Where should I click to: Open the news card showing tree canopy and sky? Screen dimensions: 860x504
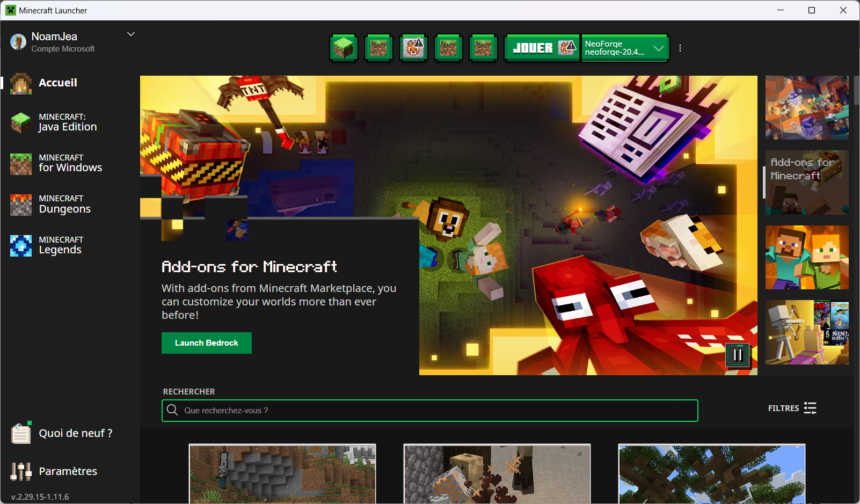click(x=712, y=474)
